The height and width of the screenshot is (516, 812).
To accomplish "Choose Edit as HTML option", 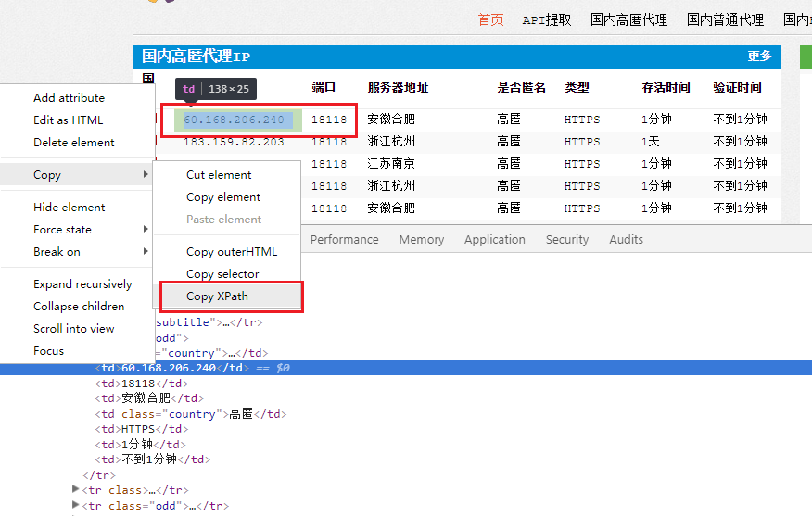I will pos(68,120).
